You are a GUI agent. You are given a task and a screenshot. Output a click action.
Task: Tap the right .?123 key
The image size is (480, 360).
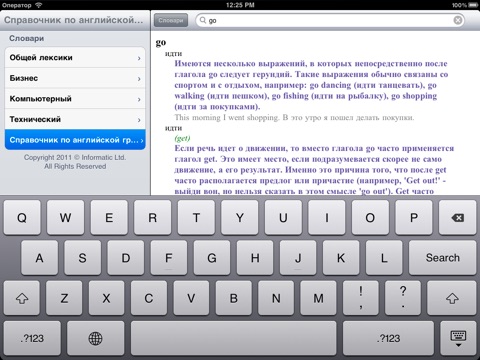pos(388,338)
